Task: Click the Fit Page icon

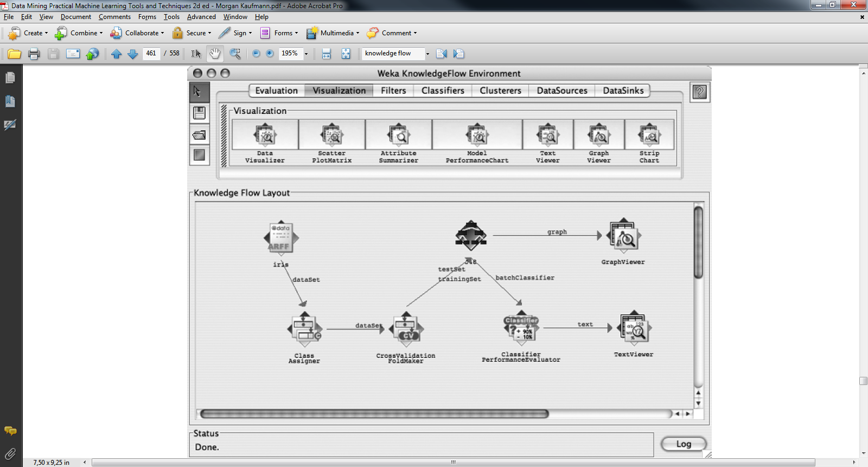Action: [x=346, y=54]
